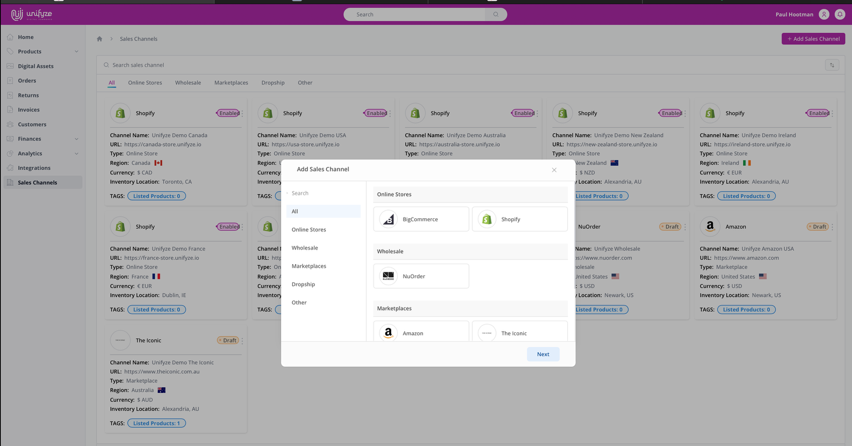Image resolution: width=852 pixels, height=446 pixels.
Task: Click the home breadcrumb icon
Action: (99, 39)
